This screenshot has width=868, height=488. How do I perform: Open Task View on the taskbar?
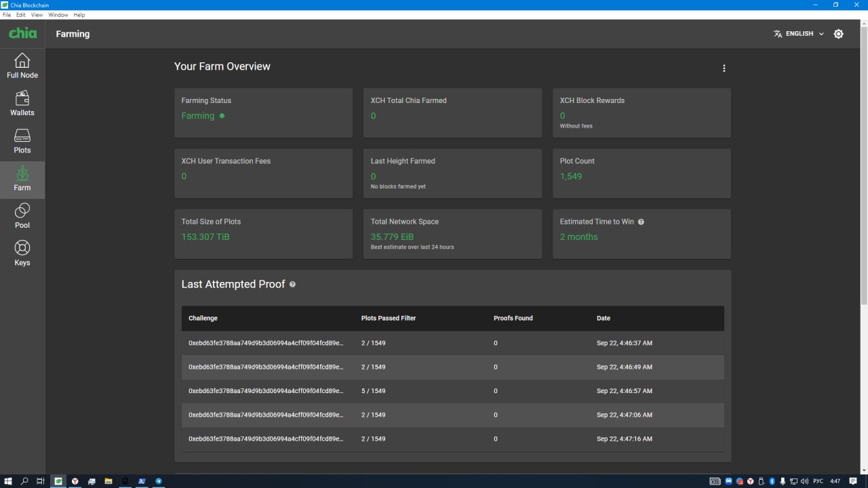41,481
